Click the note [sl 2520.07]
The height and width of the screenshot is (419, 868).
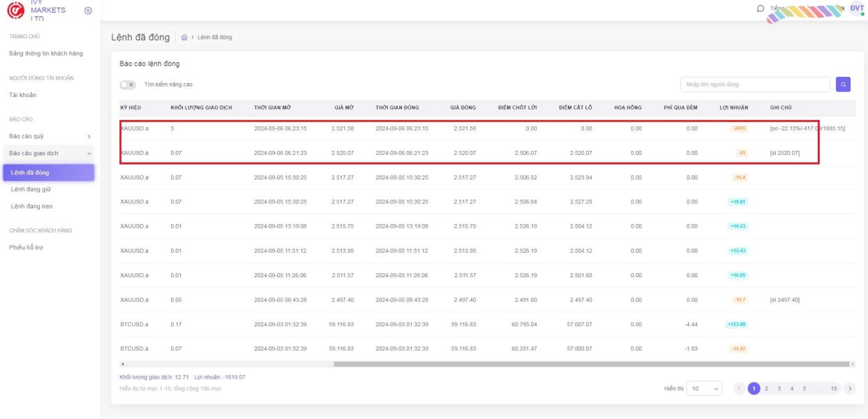pos(785,153)
